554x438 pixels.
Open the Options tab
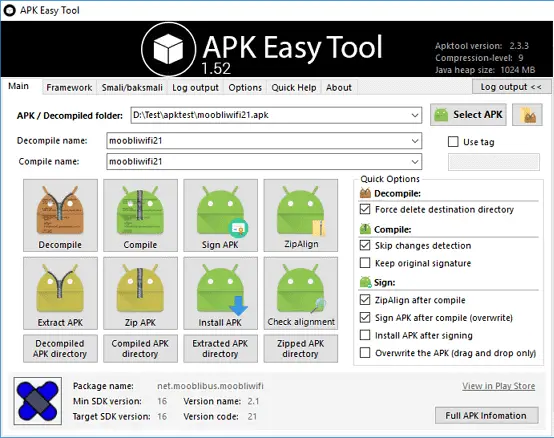pos(245,88)
